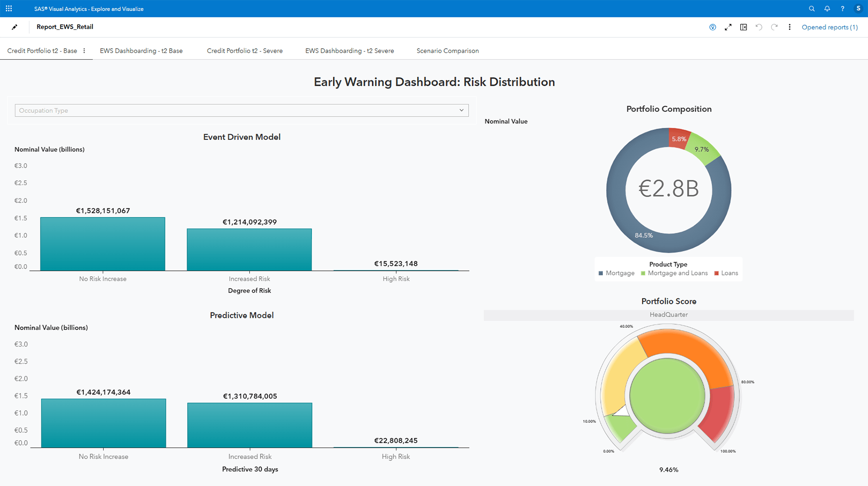Open the search magnifier icon
Viewport: 868px width, 486px height.
[x=812, y=9]
